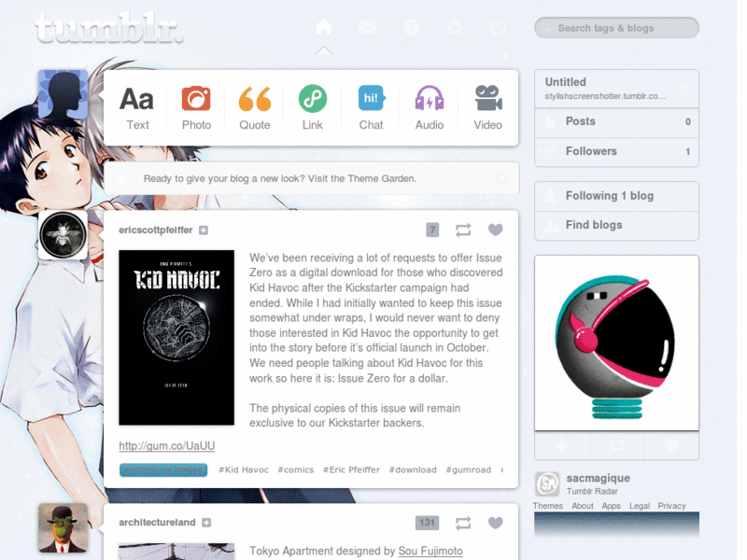Viewport: 747px width, 560px height.
Task: Create a new Chat post
Action: coord(371,107)
